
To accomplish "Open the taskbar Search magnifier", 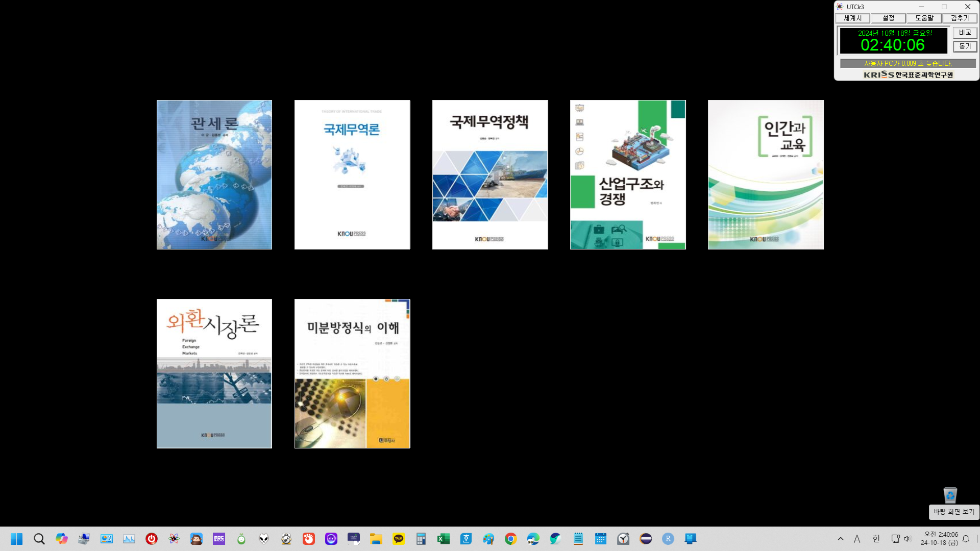I will (x=39, y=539).
